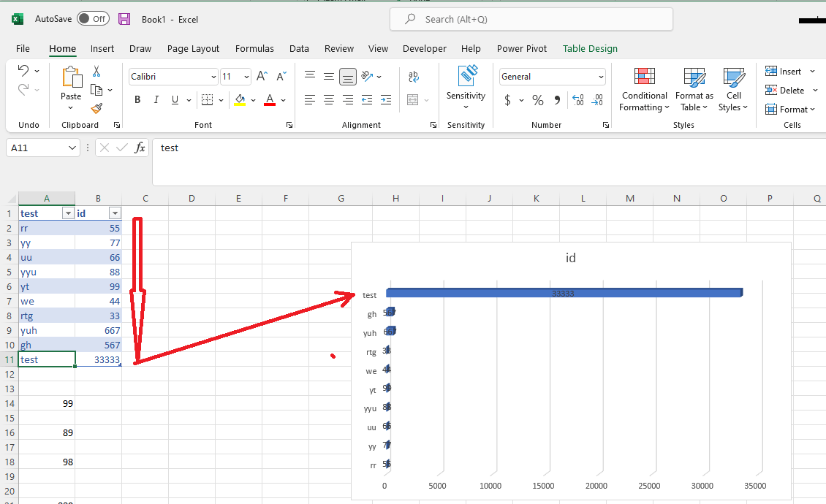Image resolution: width=826 pixels, height=504 pixels.
Task: Apply Bold formatting
Action: coord(137,99)
